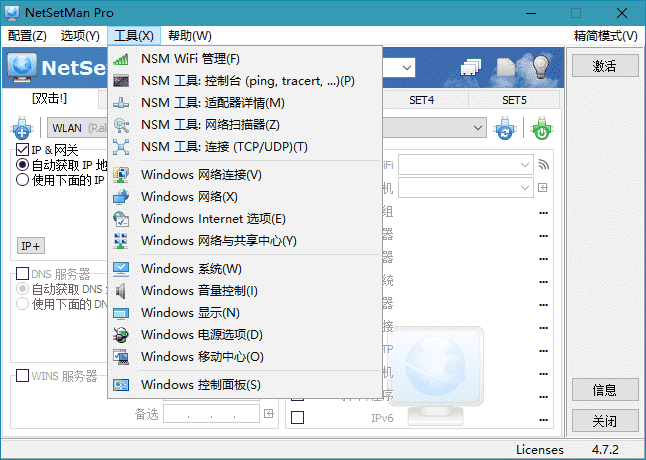
Task: Toggle the IP & 网关 checkbox
Action: pos(23,150)
